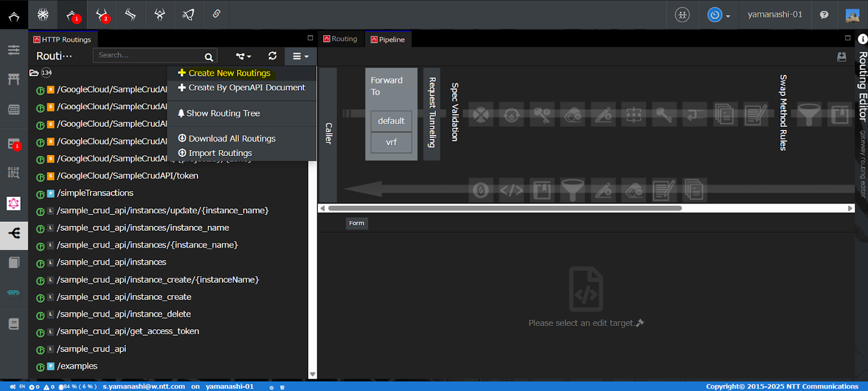Image resolution: width=868 pixels, height=391 pixels.
Task: Click the save disk icon in Pipeline panel
Action: (841, 56)
